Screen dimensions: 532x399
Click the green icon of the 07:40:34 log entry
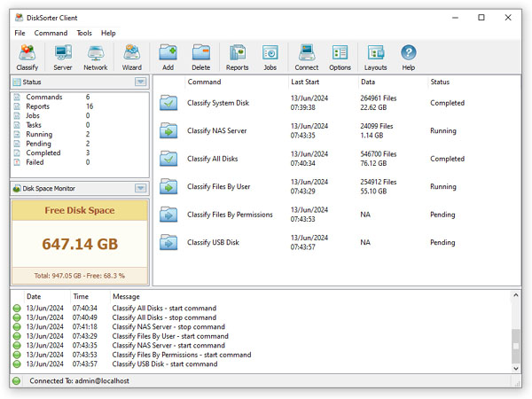[17, 308]
